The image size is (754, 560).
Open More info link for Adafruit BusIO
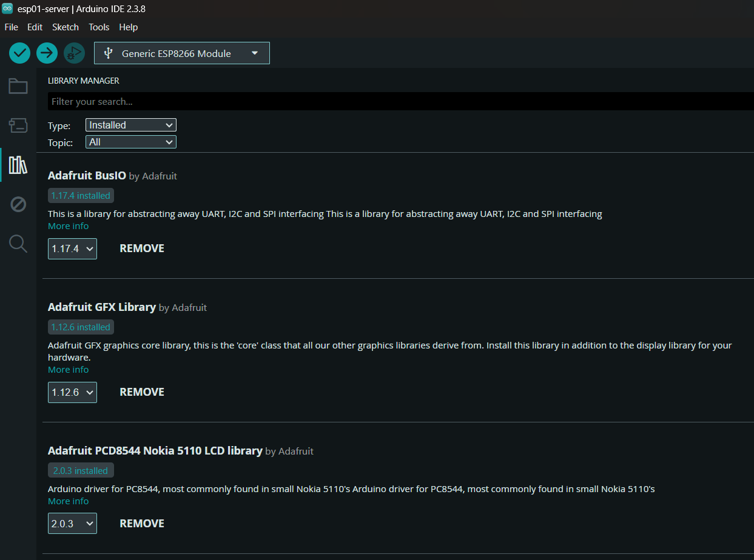point(68,226)
